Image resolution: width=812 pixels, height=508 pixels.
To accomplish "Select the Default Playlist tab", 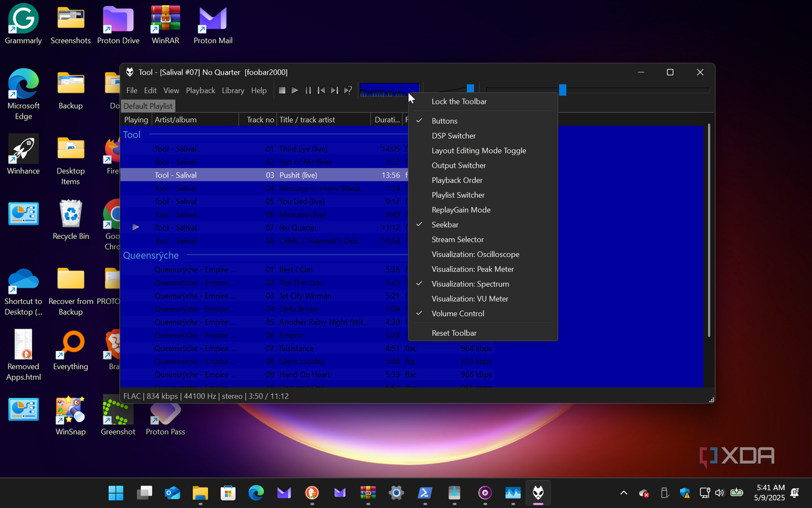I will pyautogui.click(x=148, y=106).
